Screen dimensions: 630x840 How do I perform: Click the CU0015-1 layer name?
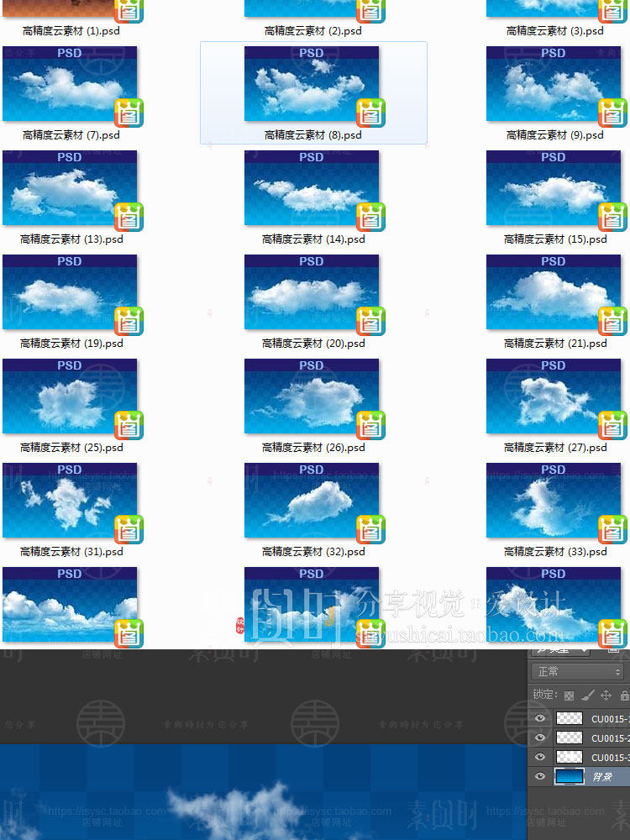(610, 719)
